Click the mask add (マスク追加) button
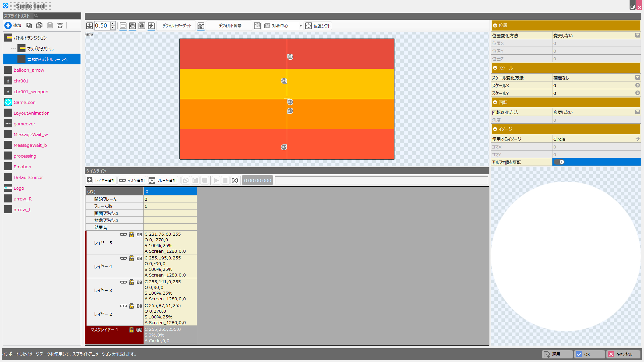Viewport: 644px width, 362px height. pos(132,181)
